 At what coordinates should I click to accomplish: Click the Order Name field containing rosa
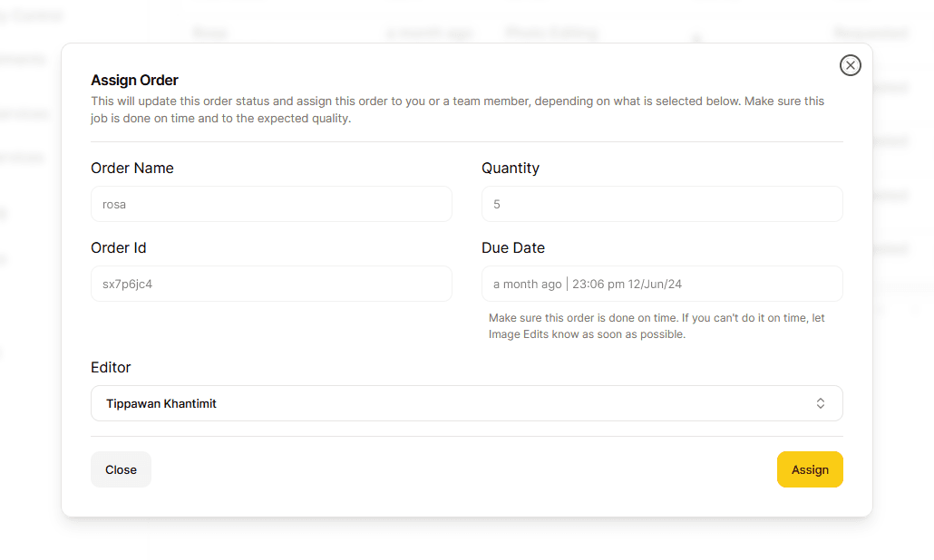pyautogui.click(x=271, y=204)
